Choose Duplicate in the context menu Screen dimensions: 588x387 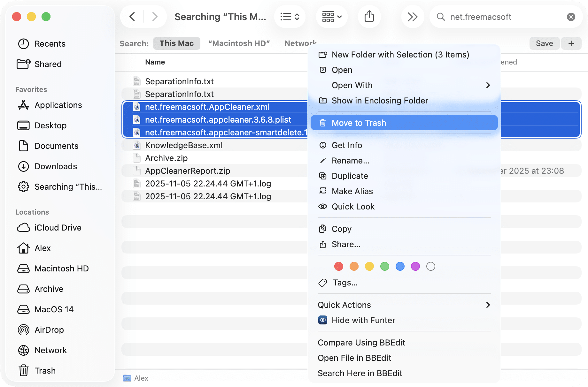[x=404, y=176]
